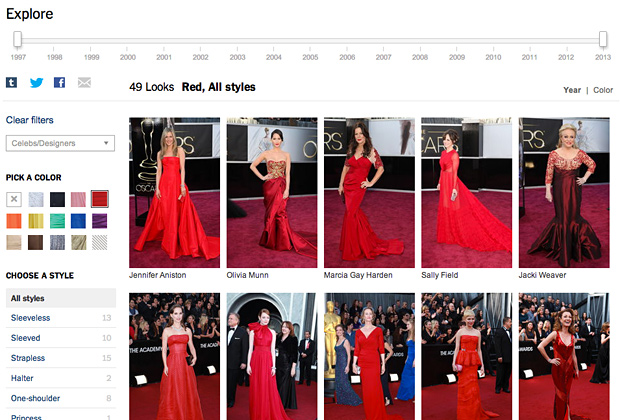Viewport: 620px width, 420px height.
Task: Click the left 1997 timeline slider handle
Action: click(17, 40)
